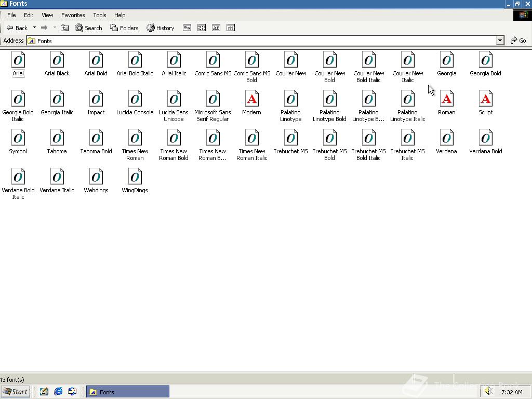Click the Verdana Bold Italic font
This screenshot has height=399, width=532.
(x=18, y=177)
